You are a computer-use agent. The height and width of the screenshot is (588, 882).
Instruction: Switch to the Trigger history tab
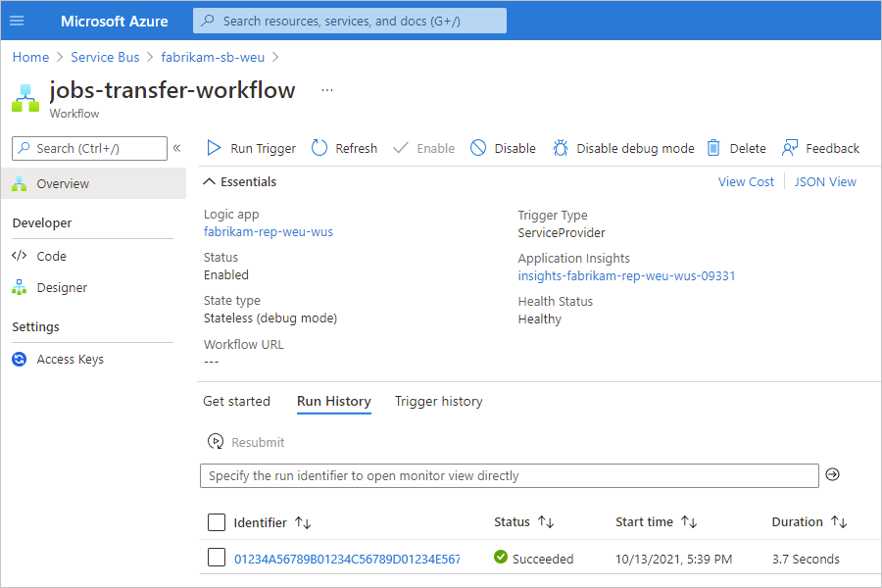click(x=438, y=401)
